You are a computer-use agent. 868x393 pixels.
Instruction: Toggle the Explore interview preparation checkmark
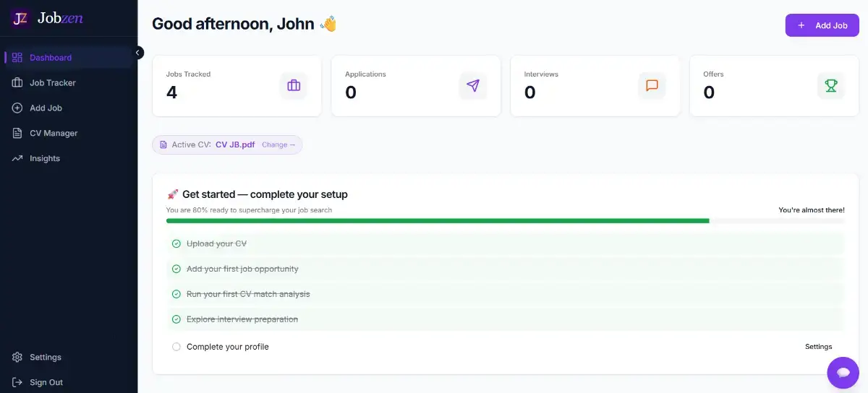pos(176,319)
